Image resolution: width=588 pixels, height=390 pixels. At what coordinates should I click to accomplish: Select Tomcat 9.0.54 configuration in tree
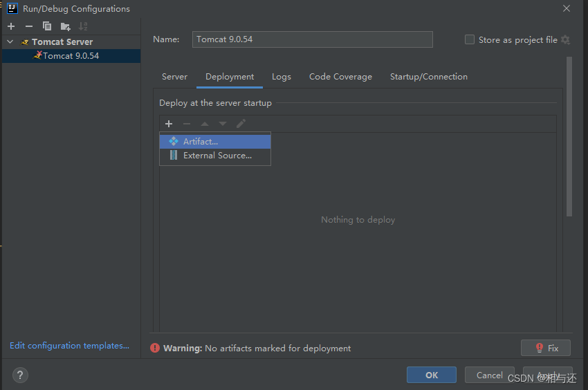[x=71, y=56]
